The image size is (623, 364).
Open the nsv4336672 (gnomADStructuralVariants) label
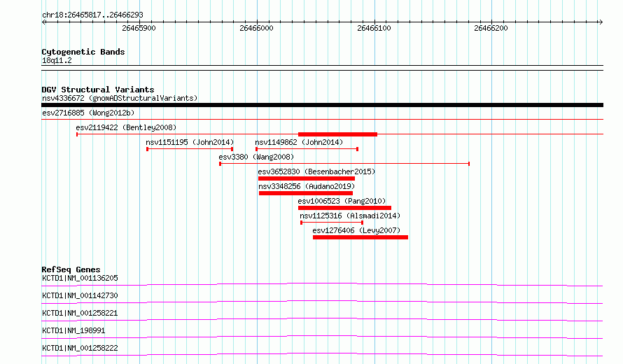pyautogui.click(x=120, y=98)
